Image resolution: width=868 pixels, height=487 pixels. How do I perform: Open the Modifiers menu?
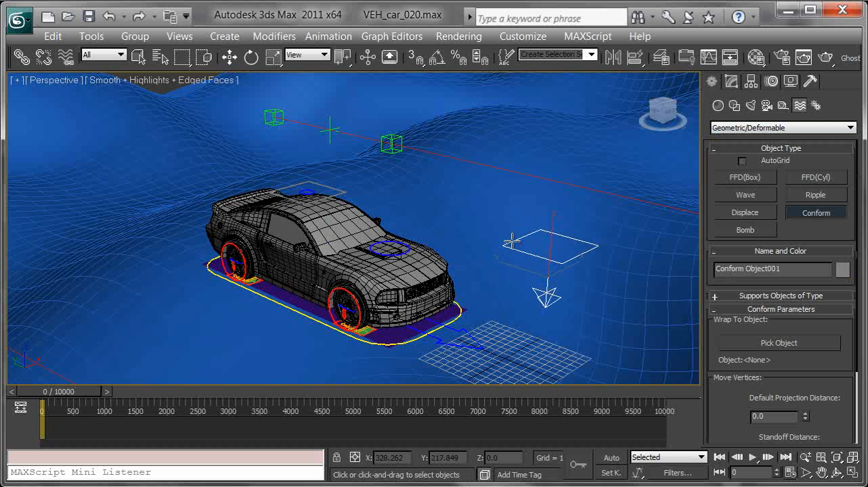point(274,37)
